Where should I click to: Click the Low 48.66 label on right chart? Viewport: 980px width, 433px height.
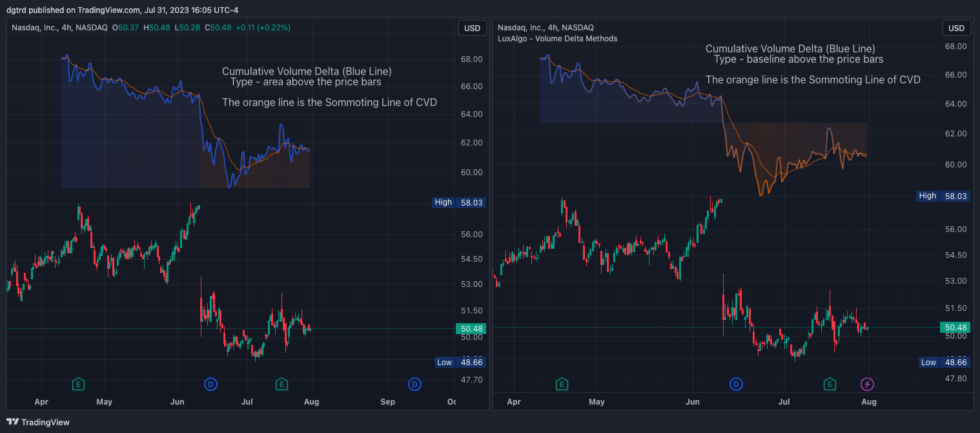945,363
